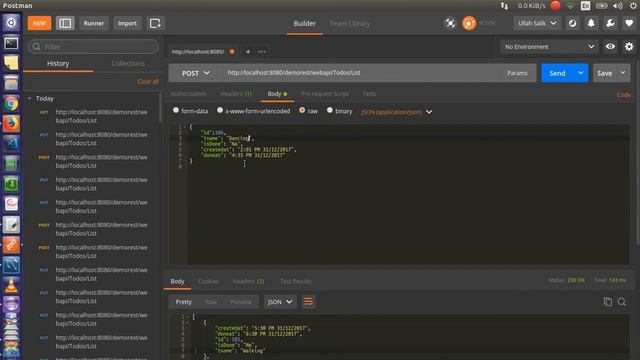Screen dimensions: 640x360
Task: Switch to the Team Library tab
Action: [350, 23]
